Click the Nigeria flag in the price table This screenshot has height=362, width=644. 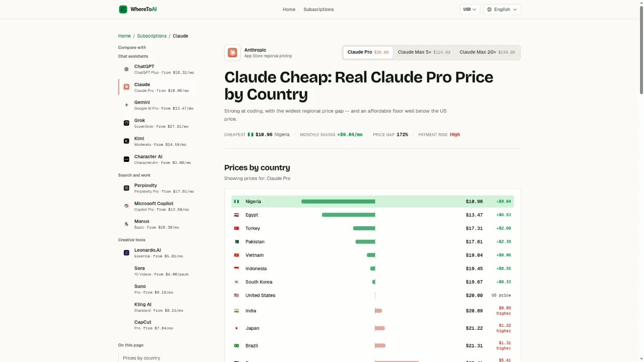pos(236,202)
